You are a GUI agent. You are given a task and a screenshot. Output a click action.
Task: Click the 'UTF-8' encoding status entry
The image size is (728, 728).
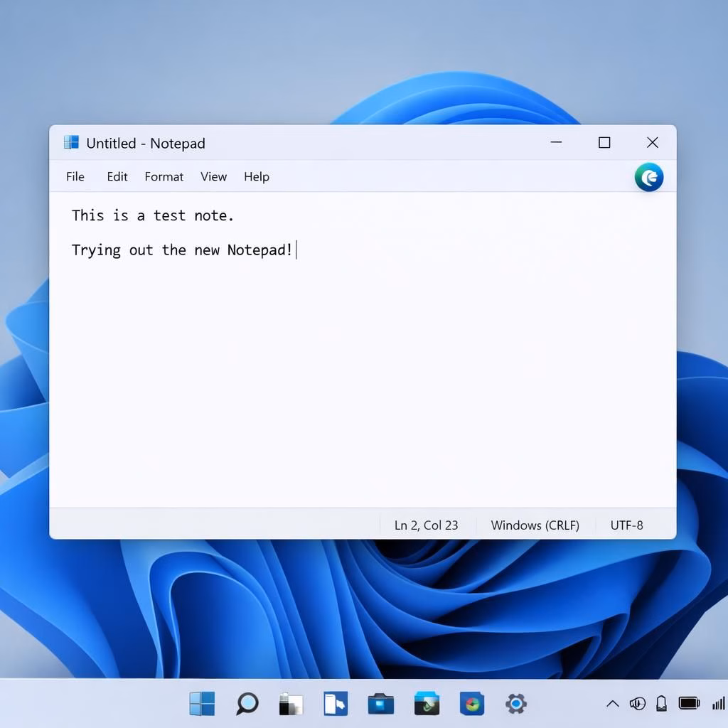(x=627, y=525)
